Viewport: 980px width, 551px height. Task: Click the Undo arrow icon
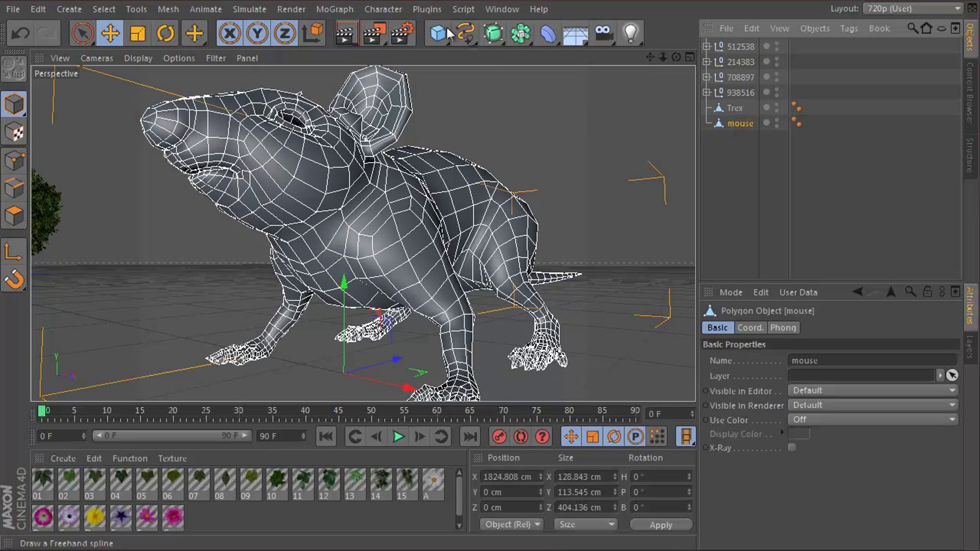(x=20, y=33)
